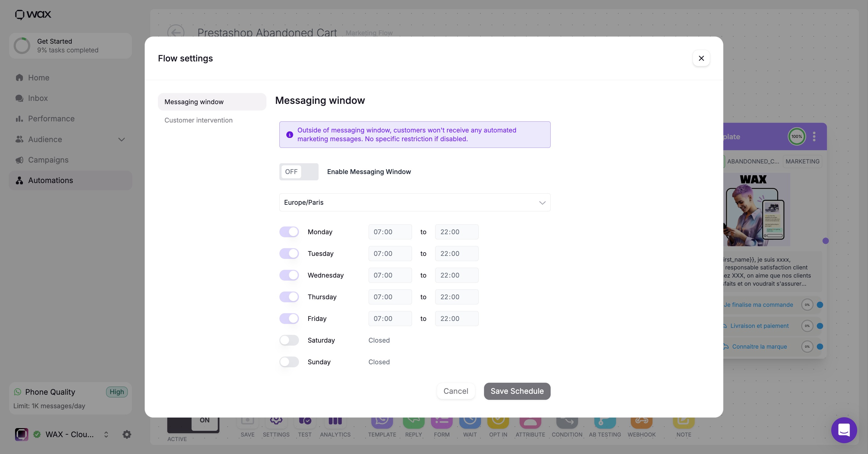This screenshot has height=454, width=868.
Task: Open Automations in the sidebar
Action: pyautogui.click(x=71, y=180)
